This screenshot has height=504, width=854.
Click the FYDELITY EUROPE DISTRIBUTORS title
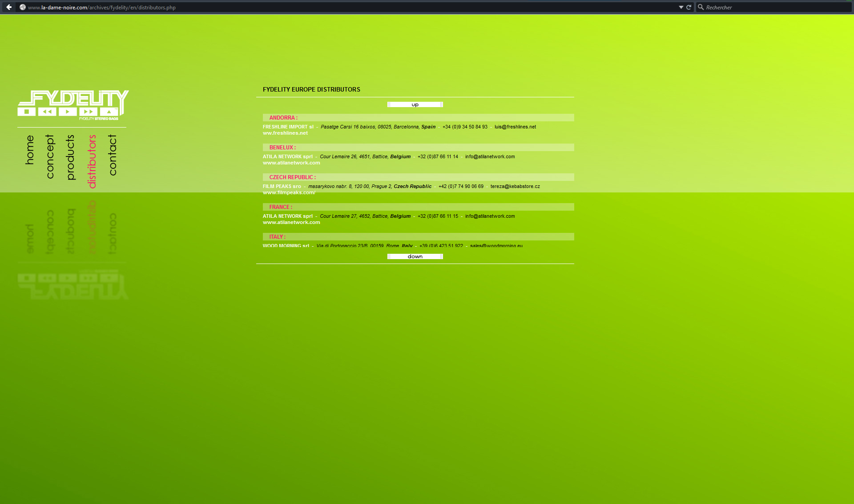click(x=311, y=89)
